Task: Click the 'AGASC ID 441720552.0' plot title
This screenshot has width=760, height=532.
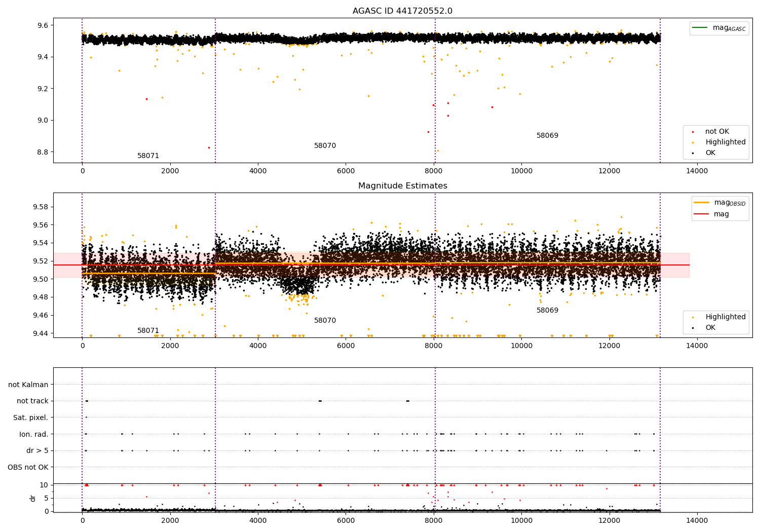Action: tap(402, 11)
